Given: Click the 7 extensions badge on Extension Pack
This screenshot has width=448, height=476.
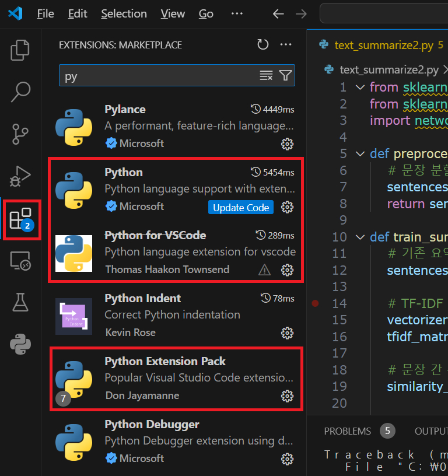Looking at the screenshot, I should [x=63, y=398].
